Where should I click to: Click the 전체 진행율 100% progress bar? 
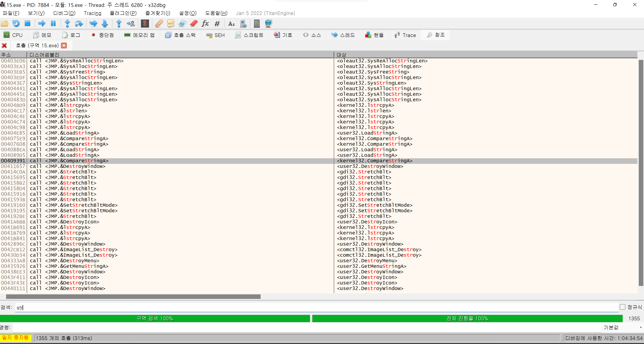coord(467,319)
